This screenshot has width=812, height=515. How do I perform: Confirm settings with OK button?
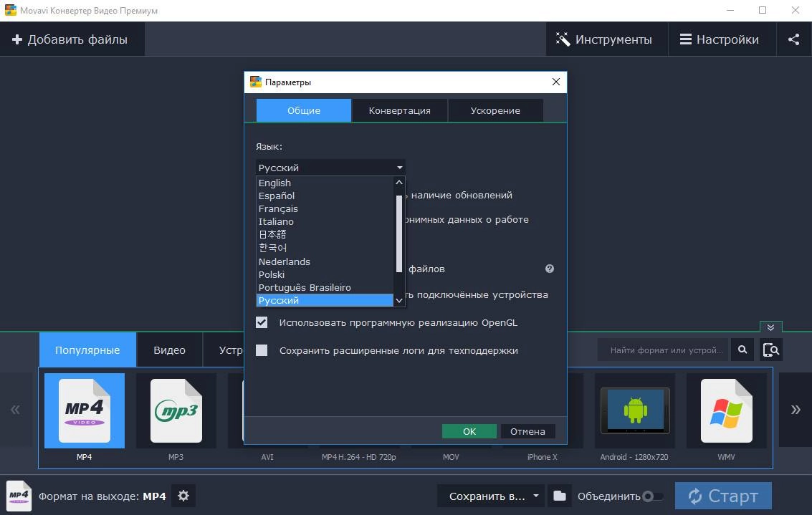[469, 431]
